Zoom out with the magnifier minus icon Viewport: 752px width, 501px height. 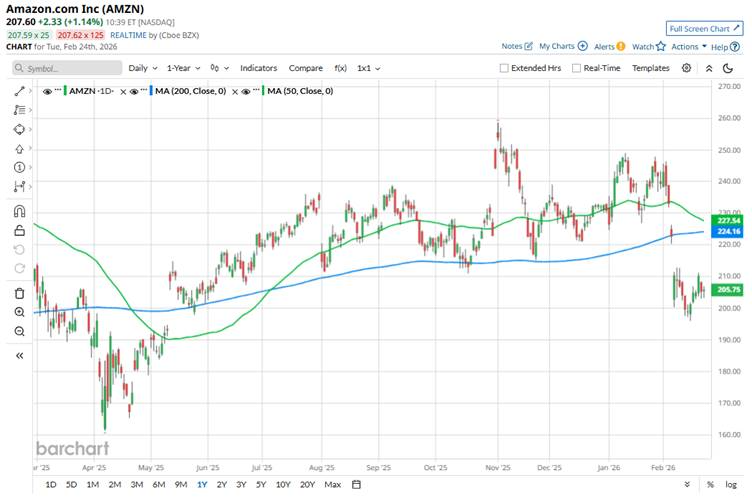(19, 331)
